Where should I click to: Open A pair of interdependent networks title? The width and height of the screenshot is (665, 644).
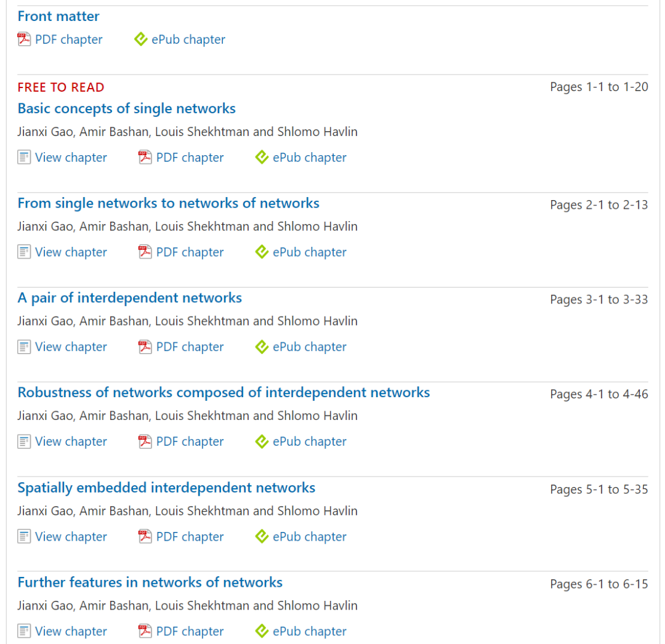click(129, 298)
